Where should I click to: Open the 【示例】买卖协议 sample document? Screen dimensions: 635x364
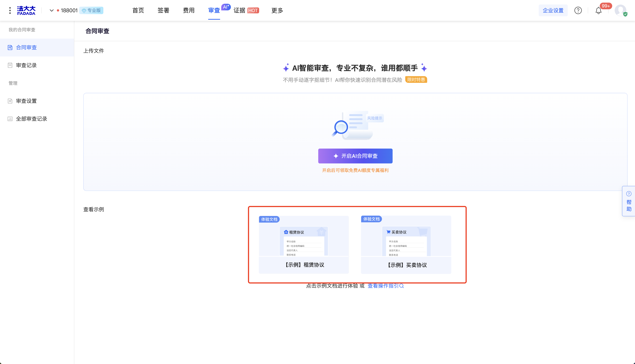tap(406, 245)
